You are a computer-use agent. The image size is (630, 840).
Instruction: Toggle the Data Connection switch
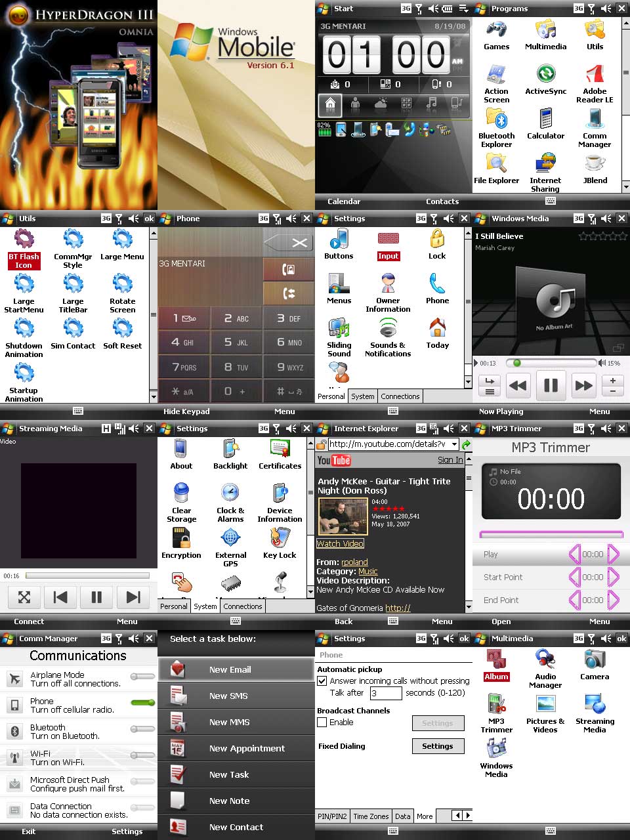click(142, 808)
